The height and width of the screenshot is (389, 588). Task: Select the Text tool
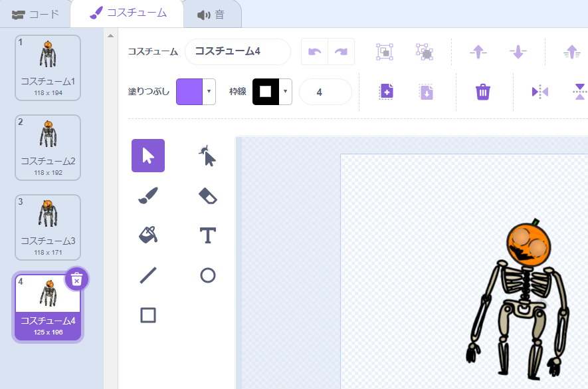pos(207,235)
